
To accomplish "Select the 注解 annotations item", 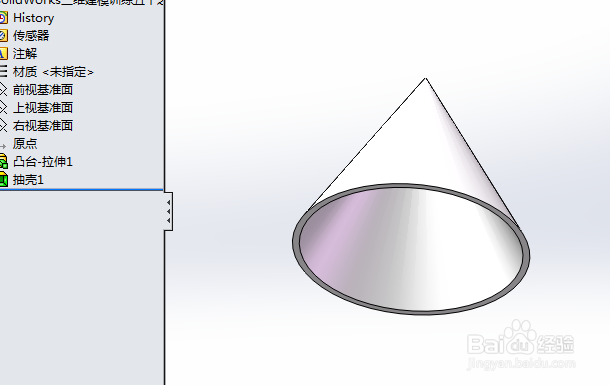I will tap(25, 54).
